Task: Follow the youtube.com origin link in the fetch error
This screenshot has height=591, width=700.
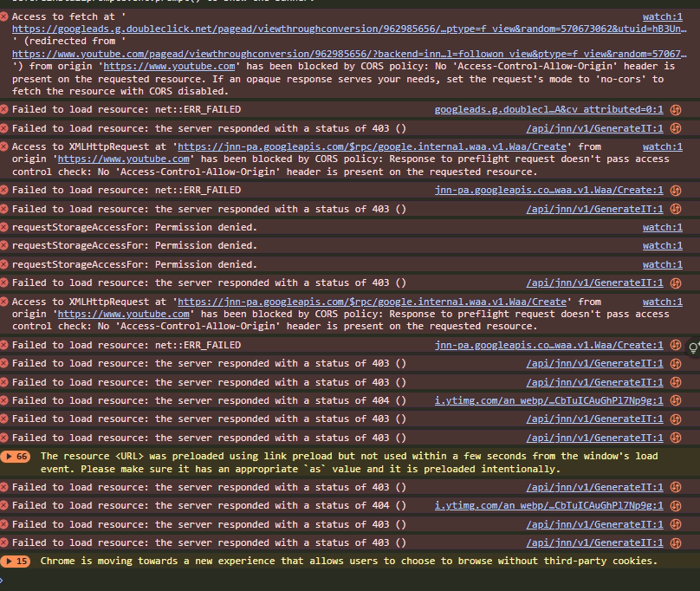Action: pos(169,67)
